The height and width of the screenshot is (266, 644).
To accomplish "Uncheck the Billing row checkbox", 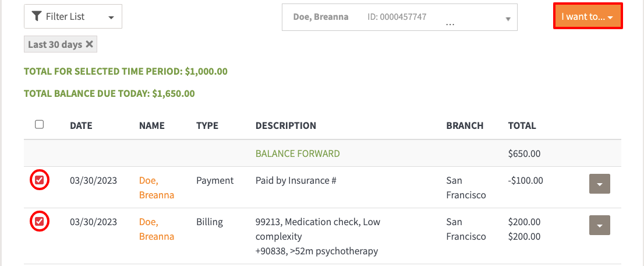I will [39, 222].
